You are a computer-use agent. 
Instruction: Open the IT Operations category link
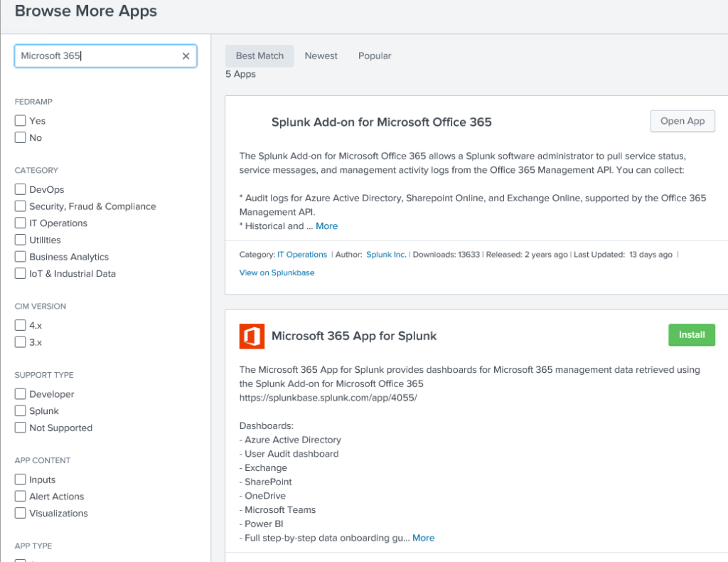(302, 255)
